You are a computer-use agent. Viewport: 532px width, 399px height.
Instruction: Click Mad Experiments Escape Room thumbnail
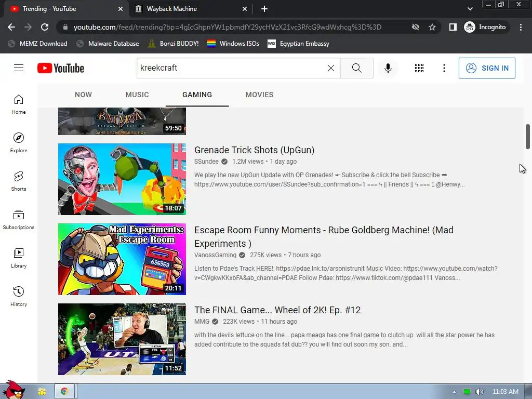coord(122,259)
